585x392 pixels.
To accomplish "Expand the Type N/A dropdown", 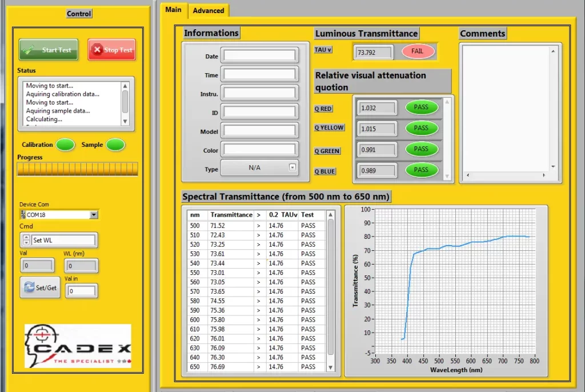I will coord(292,168).
